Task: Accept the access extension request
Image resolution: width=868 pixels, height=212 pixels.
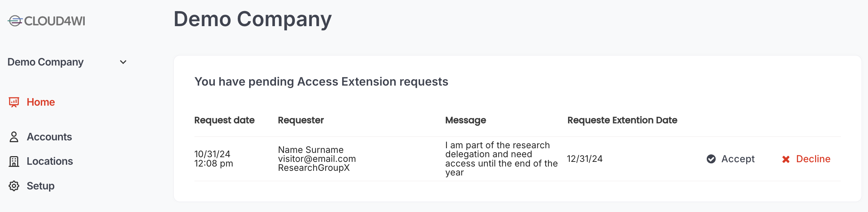Action: point(738,159)
